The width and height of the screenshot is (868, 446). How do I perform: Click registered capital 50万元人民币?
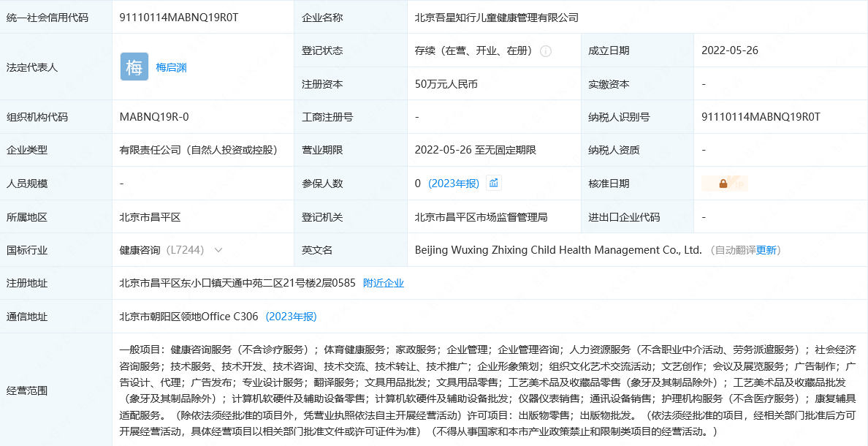point(446,84)
